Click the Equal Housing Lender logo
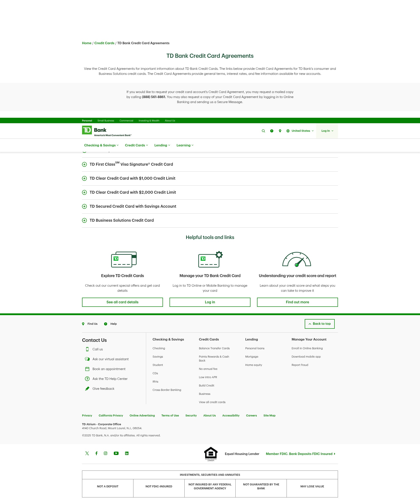Viewport: 420px width, 504px height. click(x=211, y=454)
